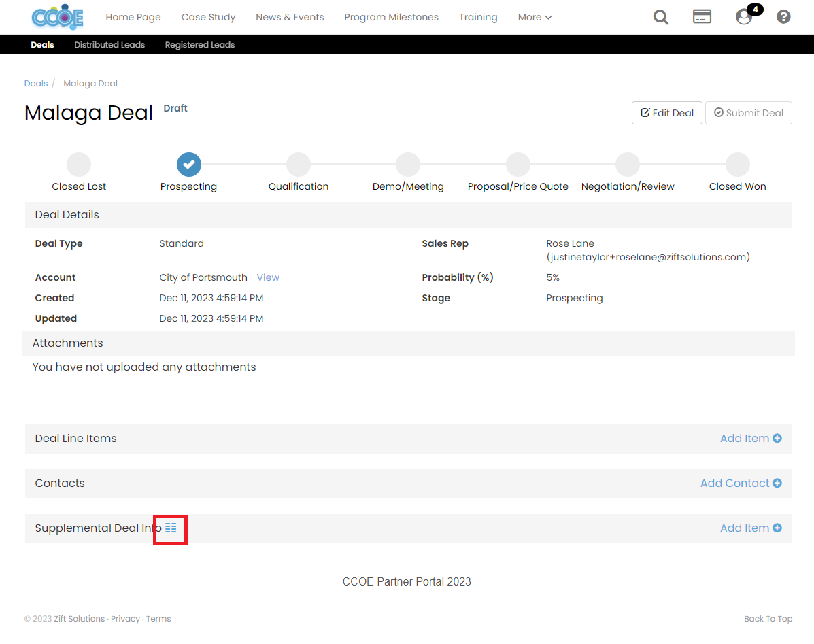Select the checked Prospecting stage circle
814x644 pixels.
189,165
